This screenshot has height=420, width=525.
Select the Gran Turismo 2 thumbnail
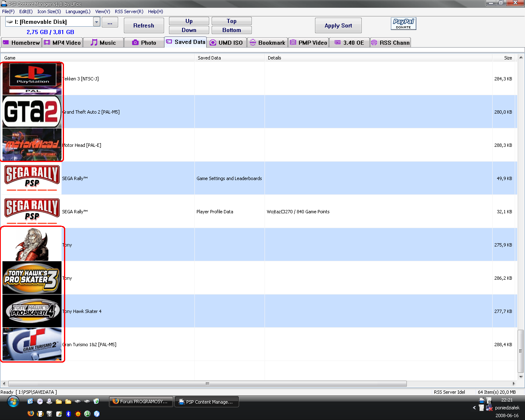point(32,344)
